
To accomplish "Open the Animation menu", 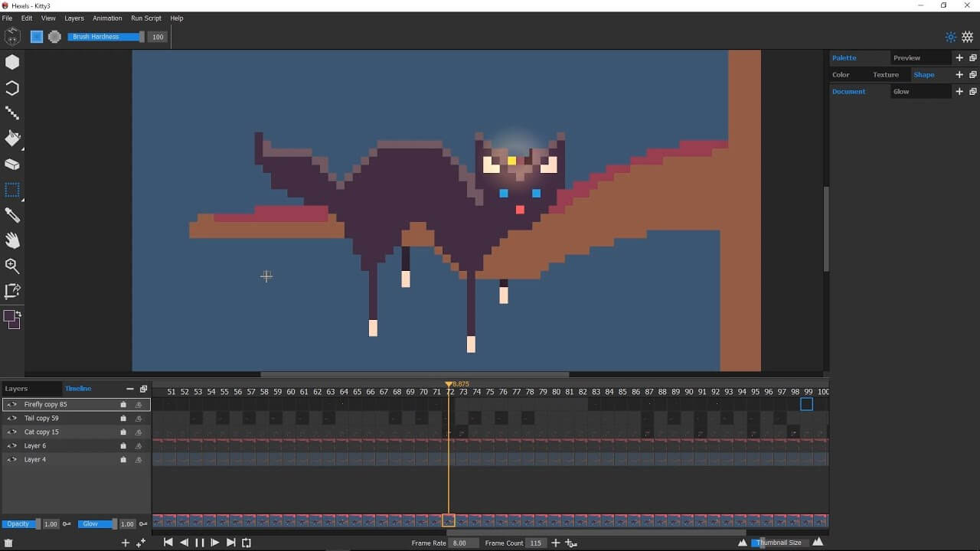I will click(107, 18).
